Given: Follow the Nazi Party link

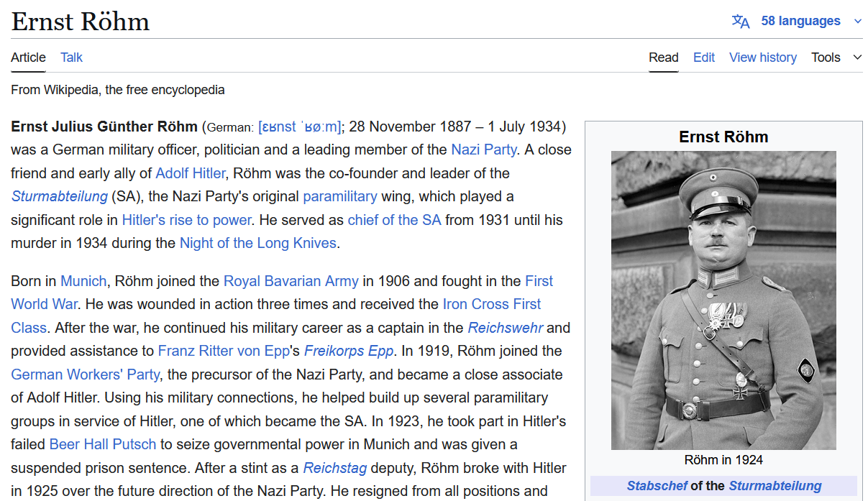Looking at the screenshot, I should coord(483,150).
